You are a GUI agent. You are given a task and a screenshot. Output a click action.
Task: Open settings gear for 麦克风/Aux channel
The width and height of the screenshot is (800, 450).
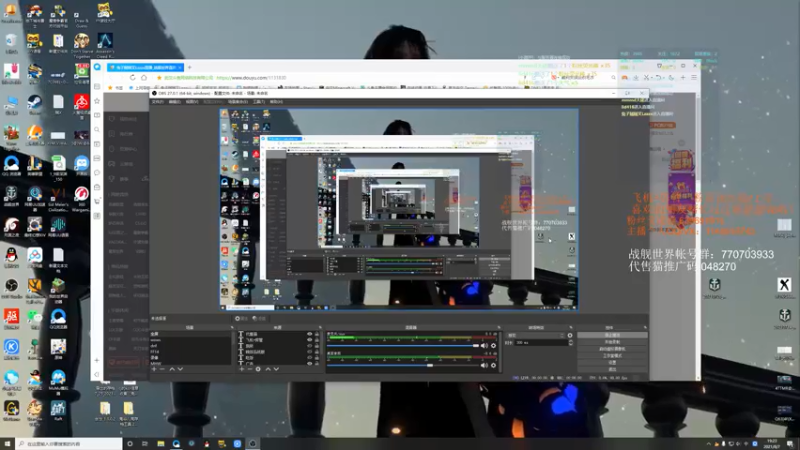(493, 345)
